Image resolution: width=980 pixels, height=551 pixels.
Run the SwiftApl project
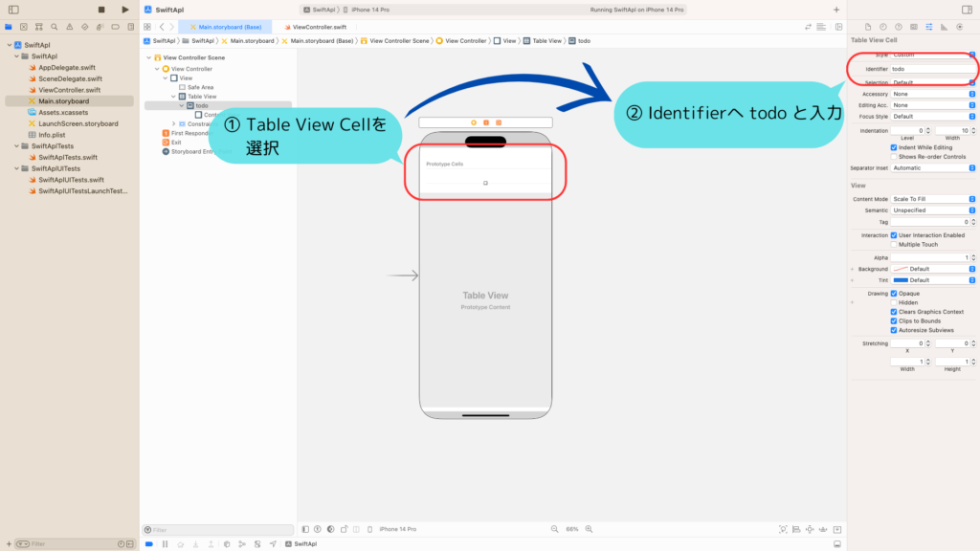coord(125,10)
